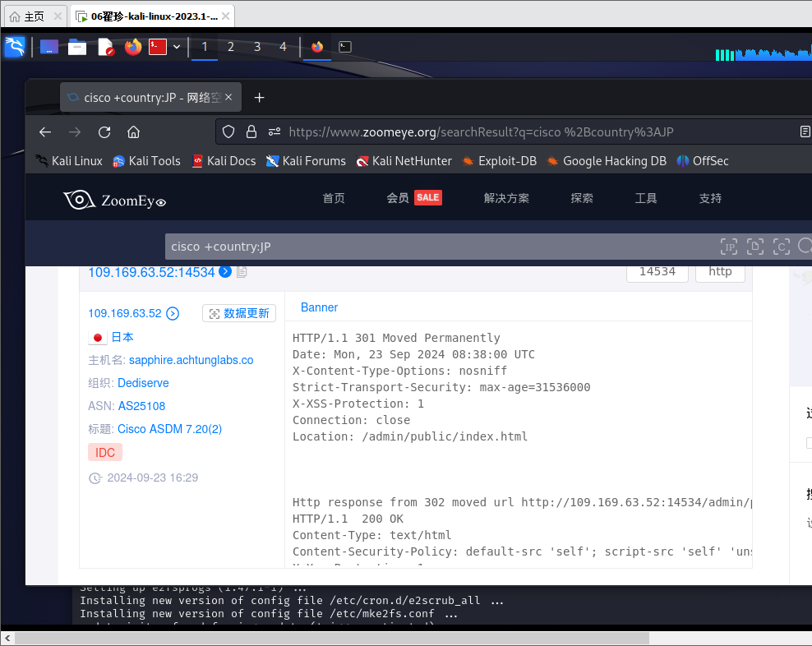Switch to workspace 4
This screenshot has width=812, height=646.
(283, 47)
